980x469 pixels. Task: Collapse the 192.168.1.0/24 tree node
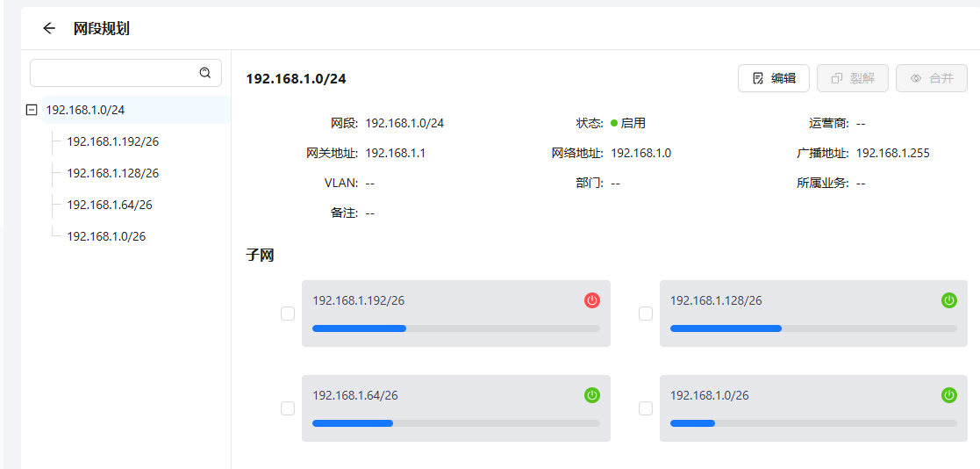tap(32, 110)
